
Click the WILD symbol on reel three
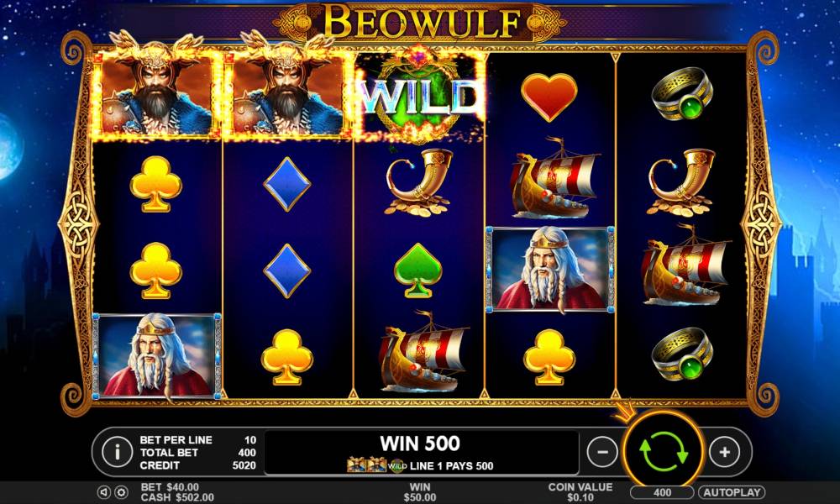tap(421, 97)
